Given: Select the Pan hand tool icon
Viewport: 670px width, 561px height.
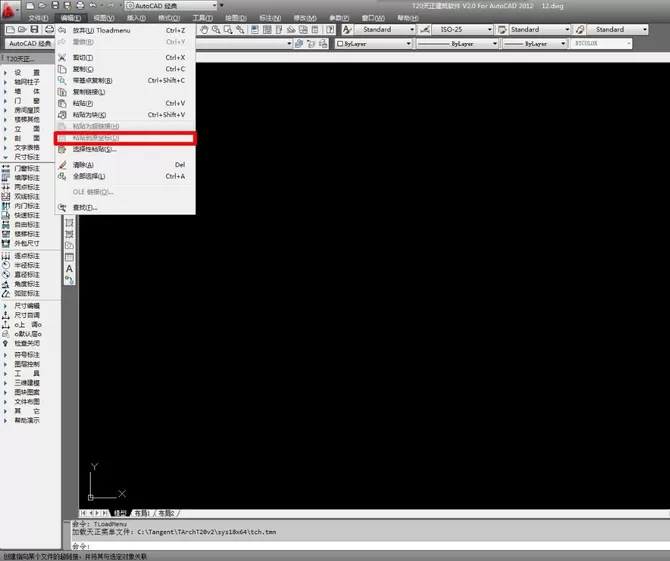Looking at the screenshot, I should (204, 29).
